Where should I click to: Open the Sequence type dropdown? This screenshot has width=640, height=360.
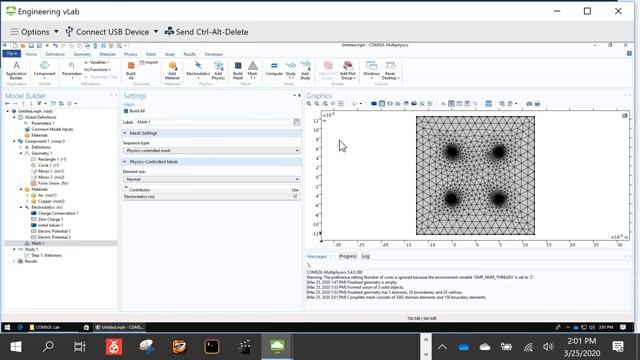211,151
